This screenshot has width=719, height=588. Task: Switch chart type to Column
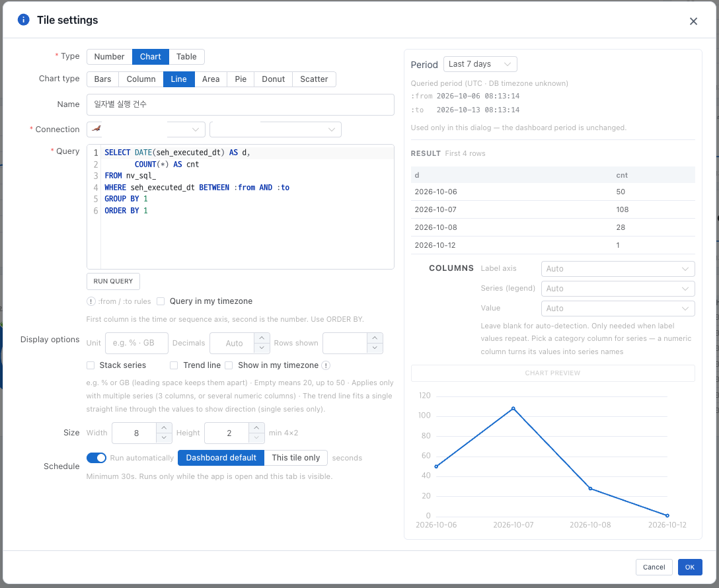(x=141, y=79)
